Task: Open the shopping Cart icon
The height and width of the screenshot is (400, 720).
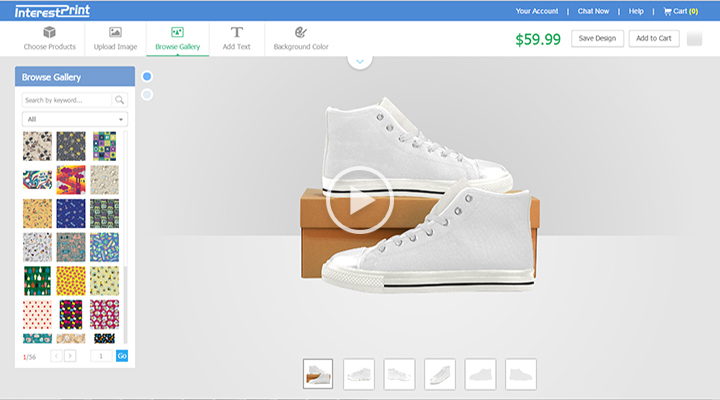Action: [x=668, y=11]
